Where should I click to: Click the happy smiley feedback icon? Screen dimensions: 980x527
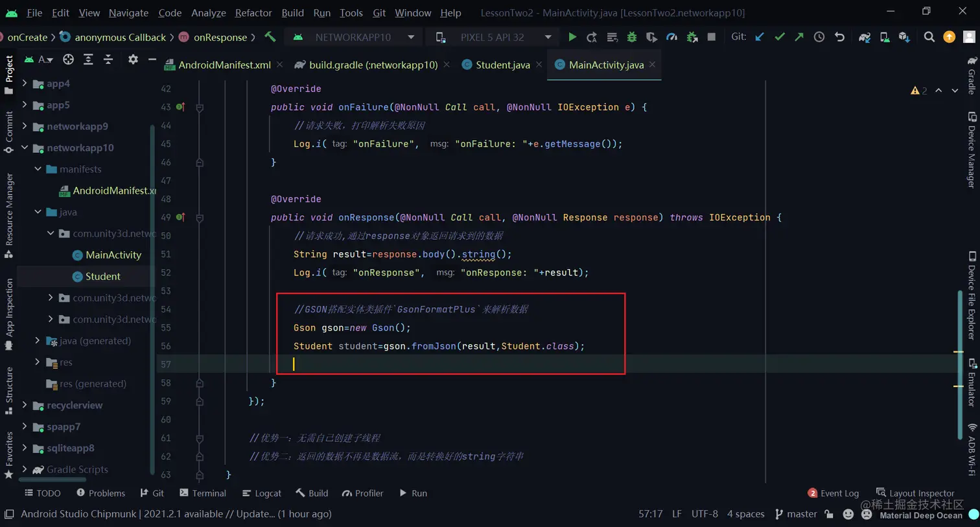pos(848,514)
